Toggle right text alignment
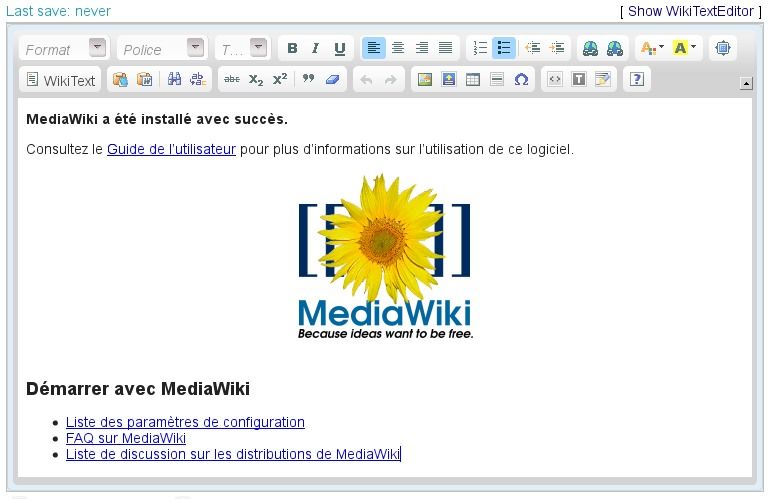Image resolution: width=771 pixels, height=499 pixels. (422, 48)
